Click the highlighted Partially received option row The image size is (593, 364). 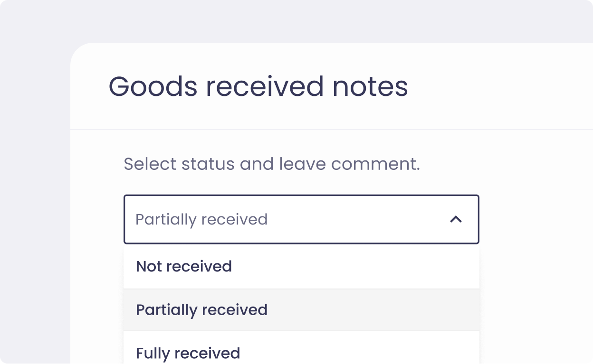point(201,310)
